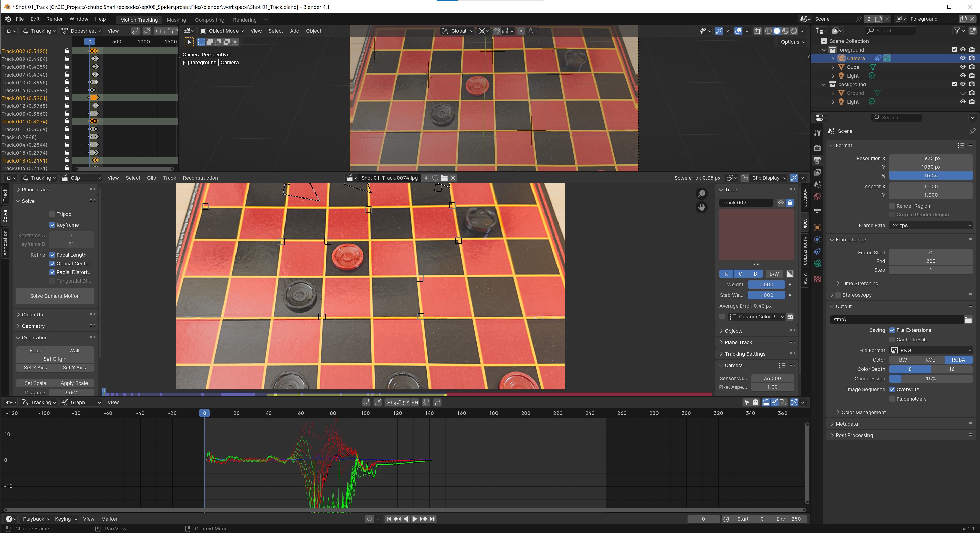This screenshot has height=533, width=980.
Task: Play the animation forward
Action: pyautogui.click(x=415, y=519)
